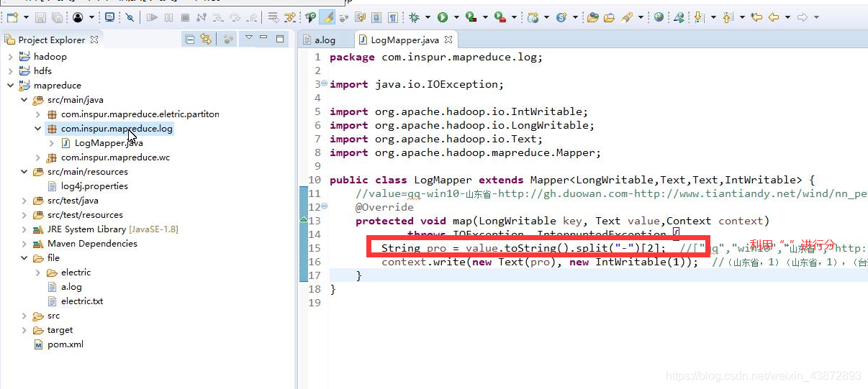Click the Open Task folder icon
This screenshot has height=389, width=868.
tap(609, 17)
